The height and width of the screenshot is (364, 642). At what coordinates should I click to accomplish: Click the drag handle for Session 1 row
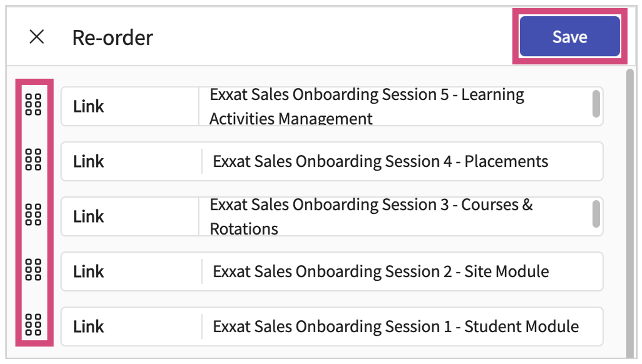pos(33,325)
